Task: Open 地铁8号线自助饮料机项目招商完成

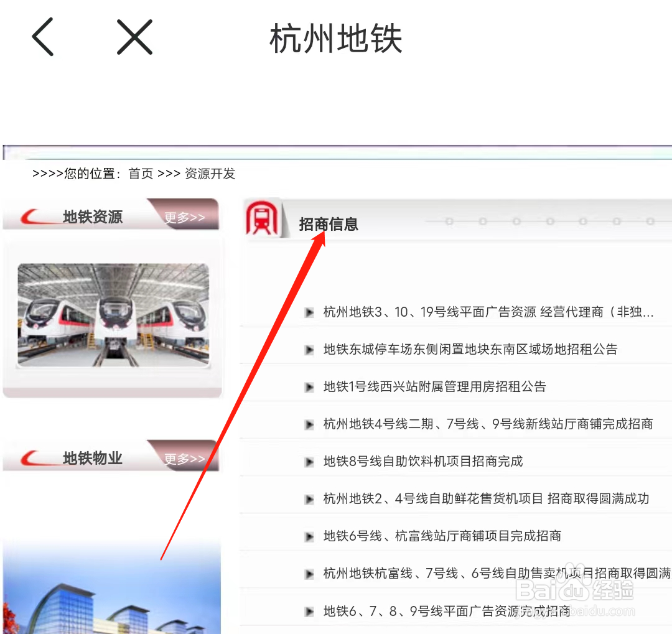Action: tap(423, 461)
